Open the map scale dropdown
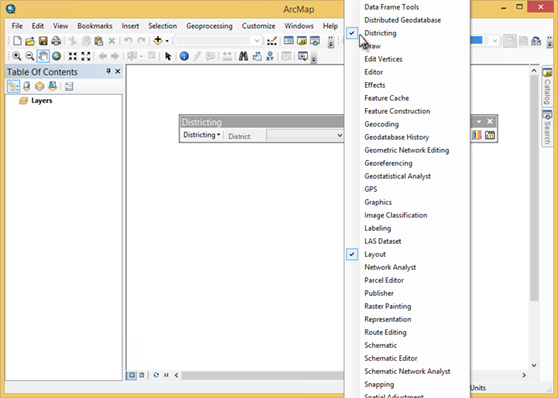The width and height of the screenshot is (558, 398). coord(256,41)
